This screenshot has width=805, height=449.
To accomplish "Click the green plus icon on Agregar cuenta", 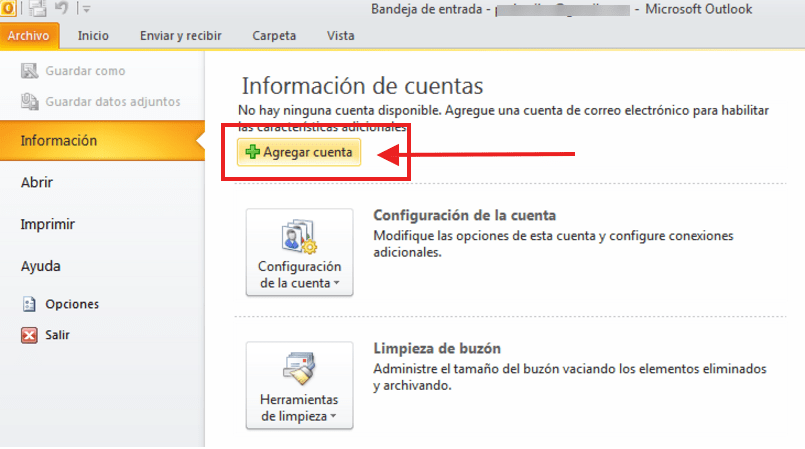I will (x=253, y=152).
